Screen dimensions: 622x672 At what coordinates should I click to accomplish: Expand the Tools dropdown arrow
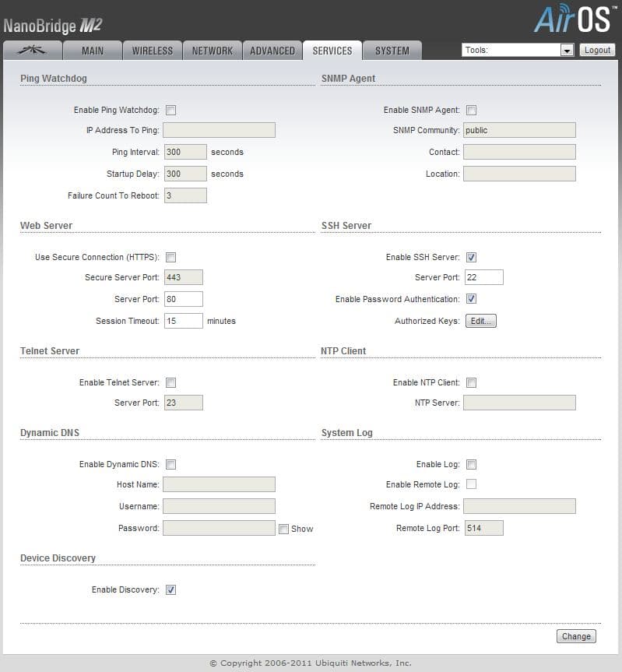[x=567, y=51]
